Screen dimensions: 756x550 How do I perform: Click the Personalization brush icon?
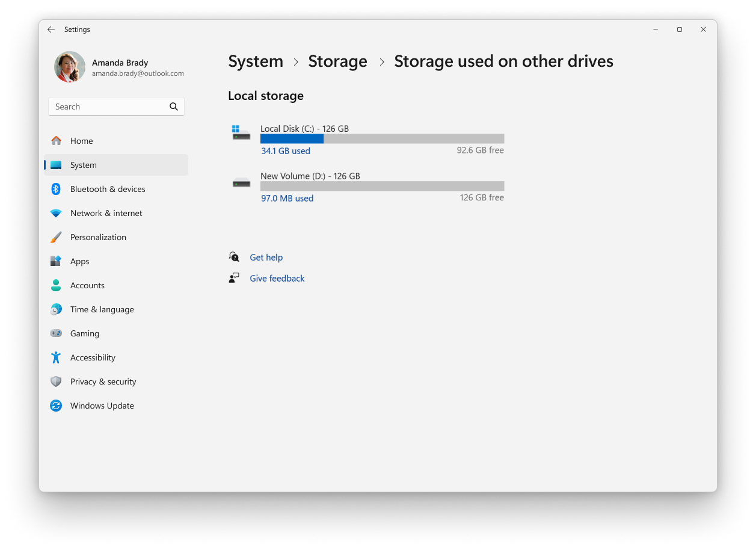click(x=56, y=237)
